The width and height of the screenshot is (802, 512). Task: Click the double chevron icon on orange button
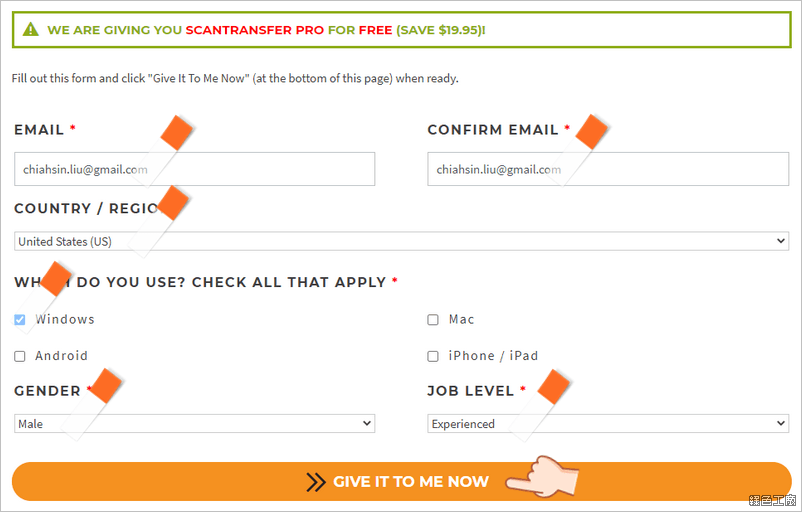(x=316, y=482)
